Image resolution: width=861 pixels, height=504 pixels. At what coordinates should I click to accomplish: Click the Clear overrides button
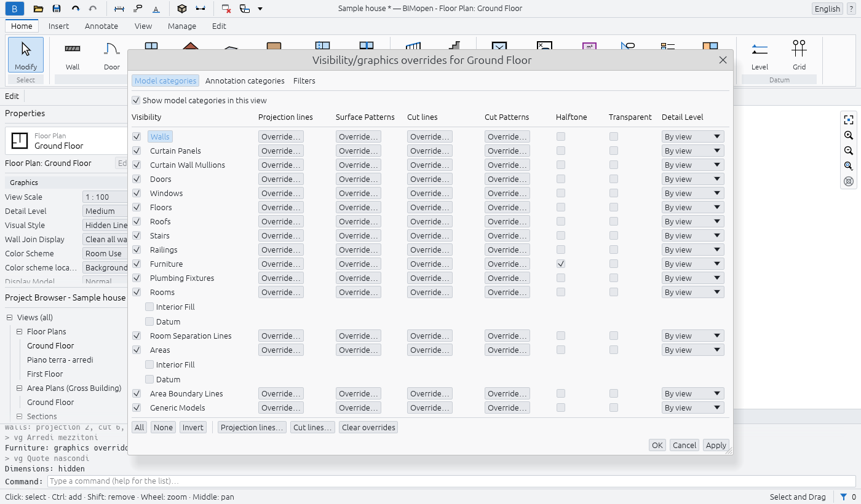(x=368, y=427)
